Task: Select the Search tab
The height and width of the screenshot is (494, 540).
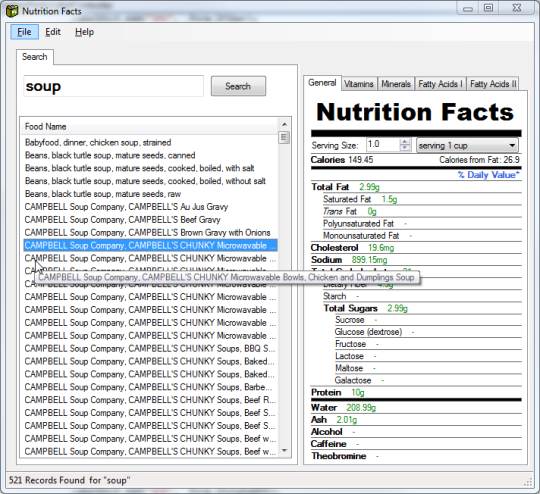Action: pos(34,56)
